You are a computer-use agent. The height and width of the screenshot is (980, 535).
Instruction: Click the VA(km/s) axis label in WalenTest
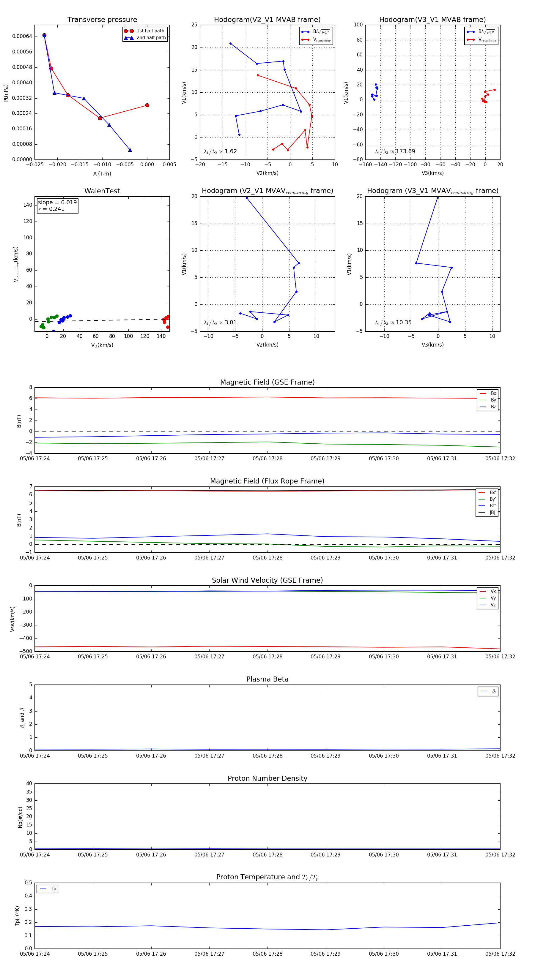point(102,345)
